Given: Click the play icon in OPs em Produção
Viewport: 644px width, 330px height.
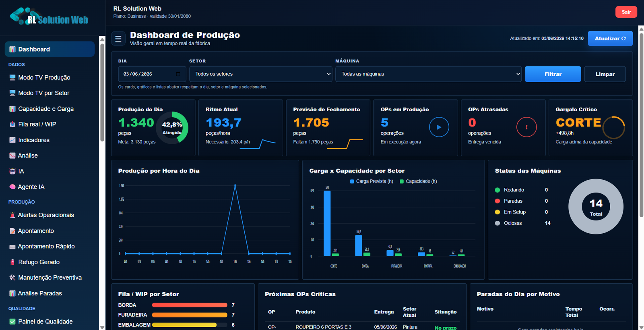Looking at the screenshot, I should click(x=439, y=127).
